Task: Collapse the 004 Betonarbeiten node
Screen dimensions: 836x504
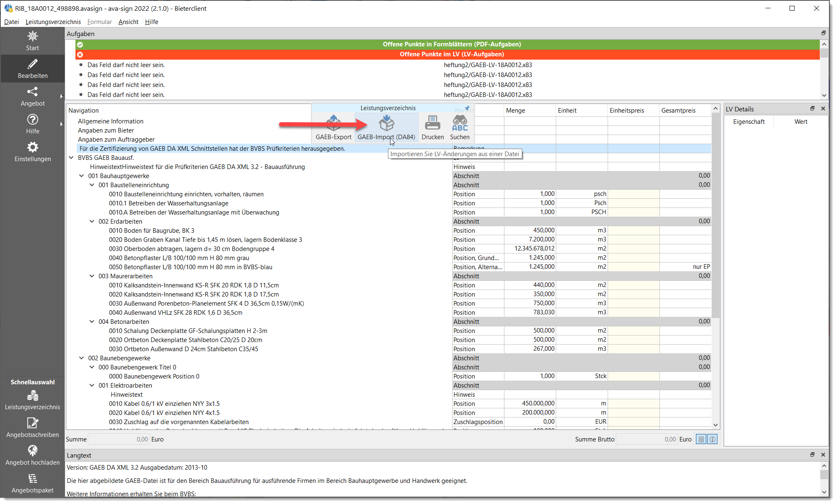Action: click(x=92, y=321)
